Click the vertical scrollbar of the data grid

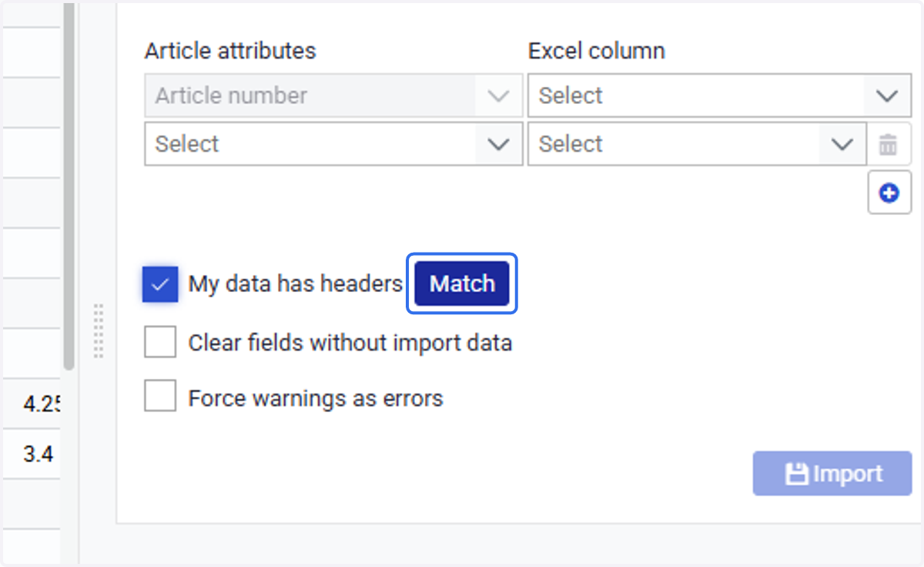[x=69, y=185]
